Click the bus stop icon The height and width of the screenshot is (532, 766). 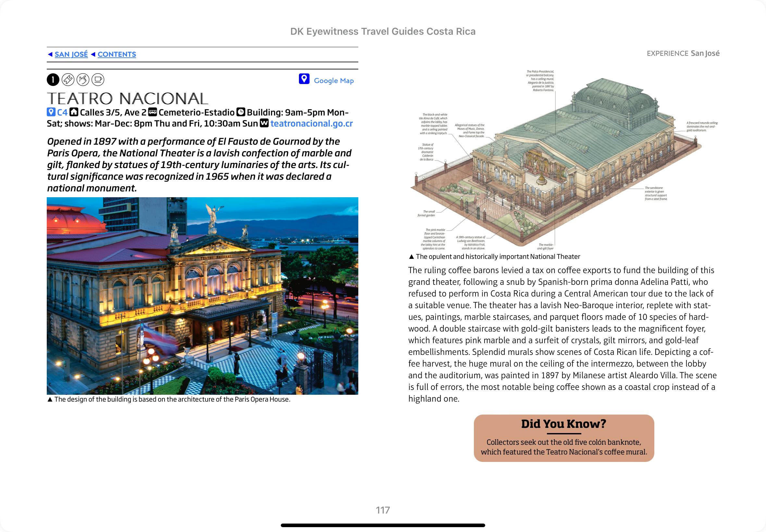[x=153, y=112]
